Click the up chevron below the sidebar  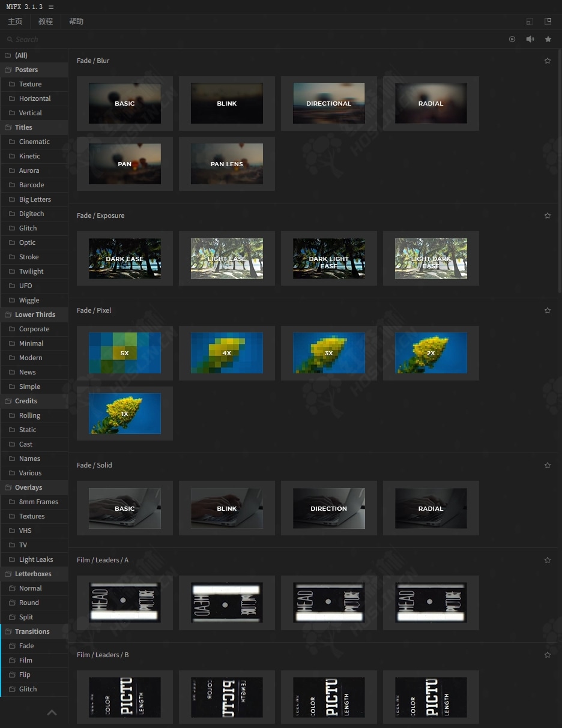pos(52,712)
